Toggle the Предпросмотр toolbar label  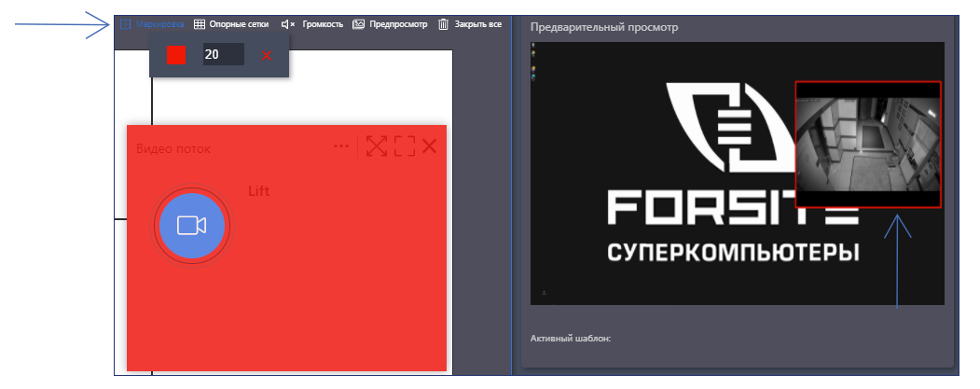[398, 24]
